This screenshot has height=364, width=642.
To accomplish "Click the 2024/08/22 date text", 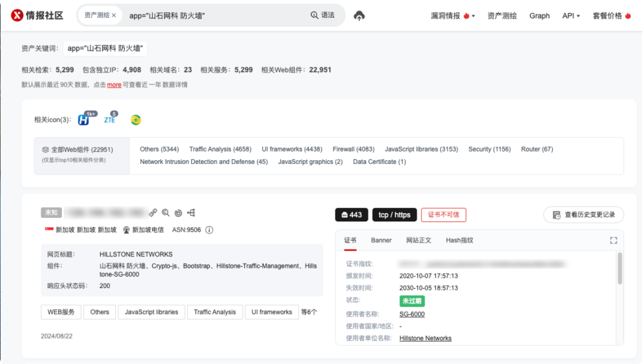I will (x=56, y=336).
